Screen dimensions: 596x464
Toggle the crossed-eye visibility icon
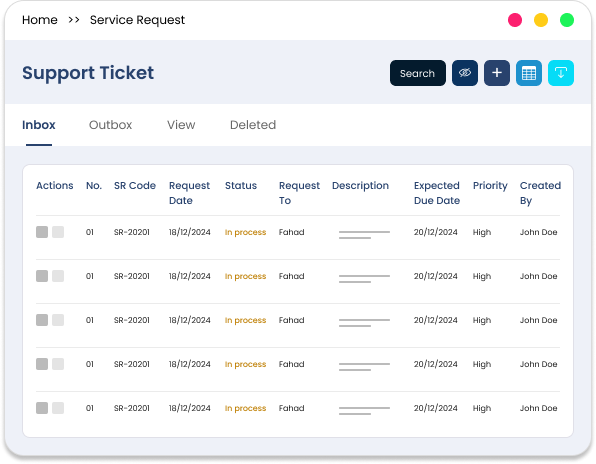click(x=464, y=73)
